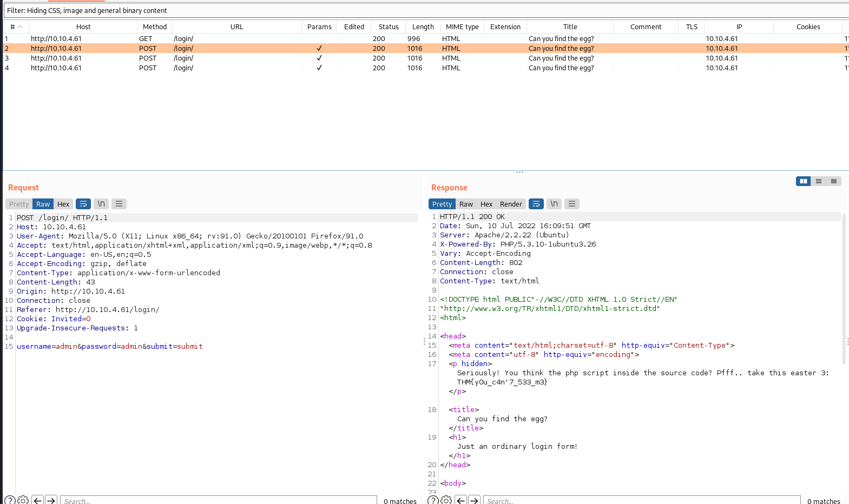Screen dimensions: 849x504
Task: Click Params checkmark in row 4
Action: click(x=319, y=68)
